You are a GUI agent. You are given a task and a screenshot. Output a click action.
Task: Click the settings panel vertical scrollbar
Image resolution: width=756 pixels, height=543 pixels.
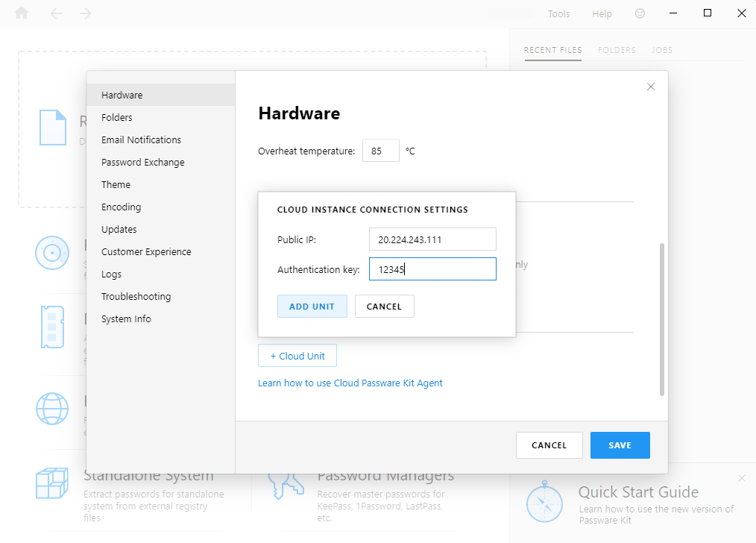pos(662,319)
